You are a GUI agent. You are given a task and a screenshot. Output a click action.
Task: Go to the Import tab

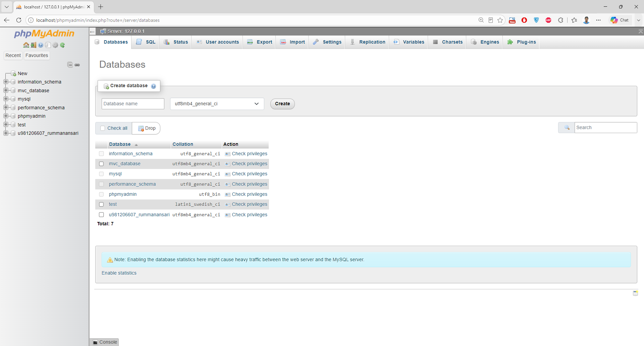(x=292, y=42)
